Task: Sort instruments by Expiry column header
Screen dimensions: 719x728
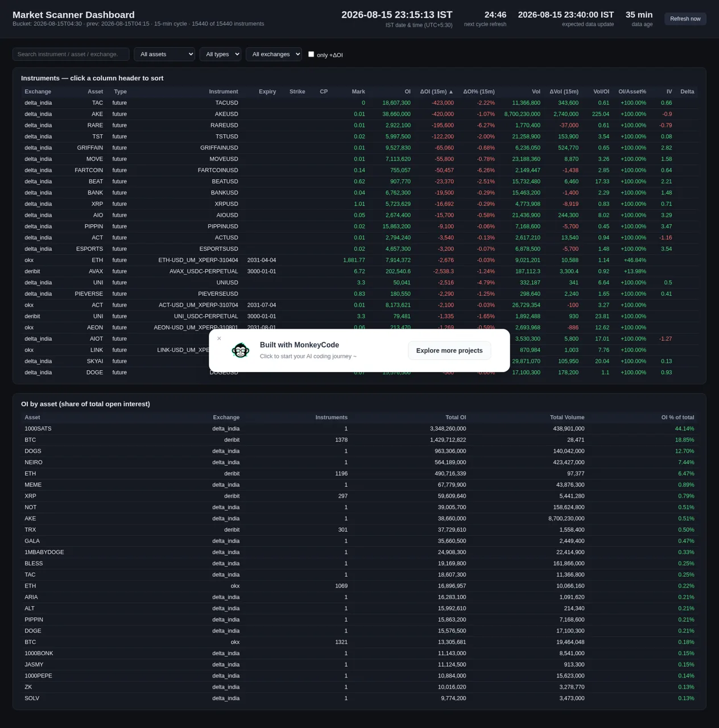Action: (267, 92)
